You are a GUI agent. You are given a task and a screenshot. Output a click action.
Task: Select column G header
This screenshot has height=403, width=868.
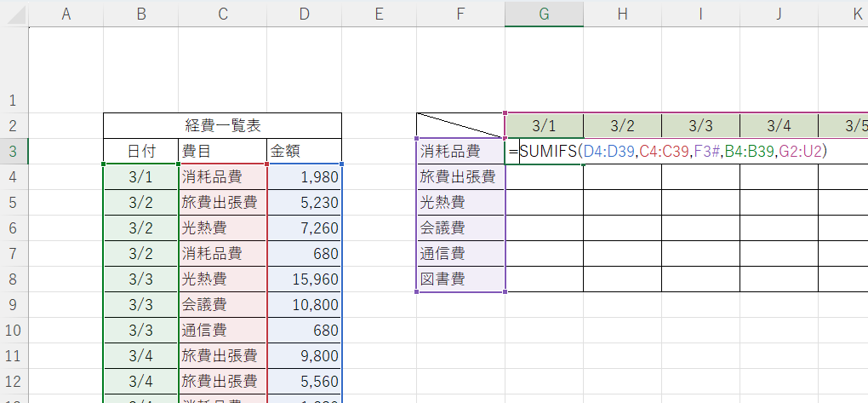click(x=544, y=13)
